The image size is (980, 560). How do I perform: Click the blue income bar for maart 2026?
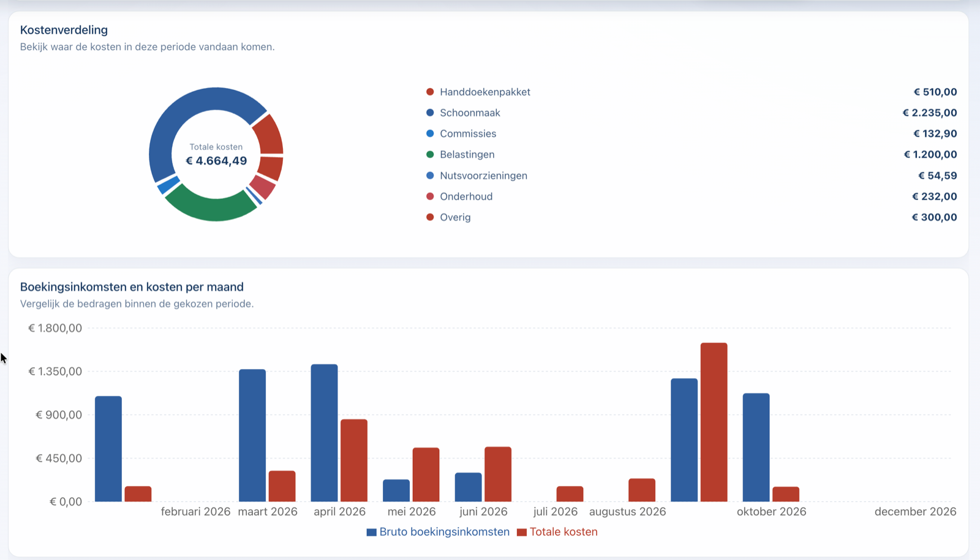(252, 435)
